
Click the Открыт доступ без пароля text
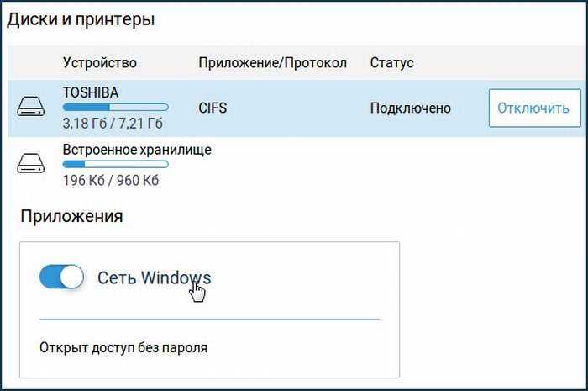[123, 348]
